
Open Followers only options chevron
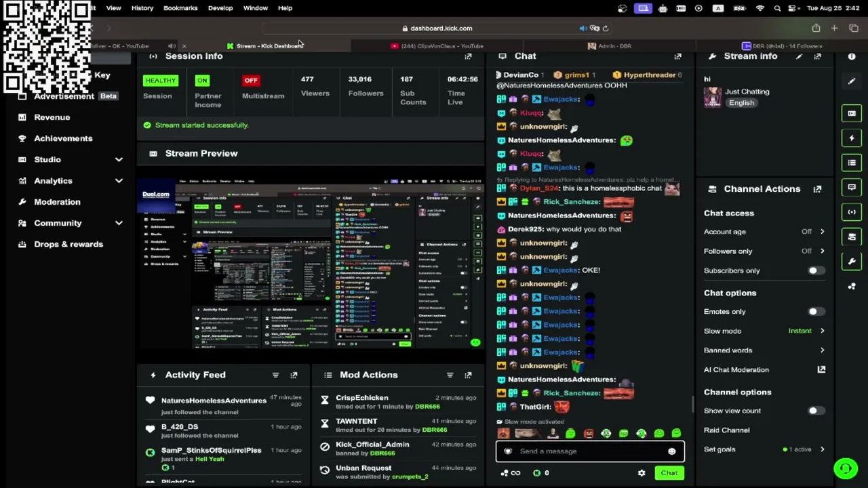click(822, 251)
